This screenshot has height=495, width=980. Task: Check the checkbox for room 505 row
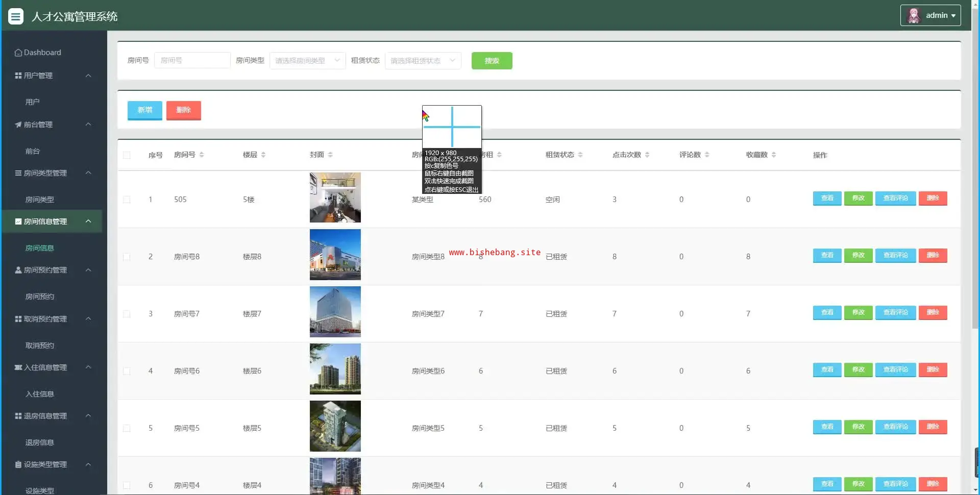(x=127, y=200)
